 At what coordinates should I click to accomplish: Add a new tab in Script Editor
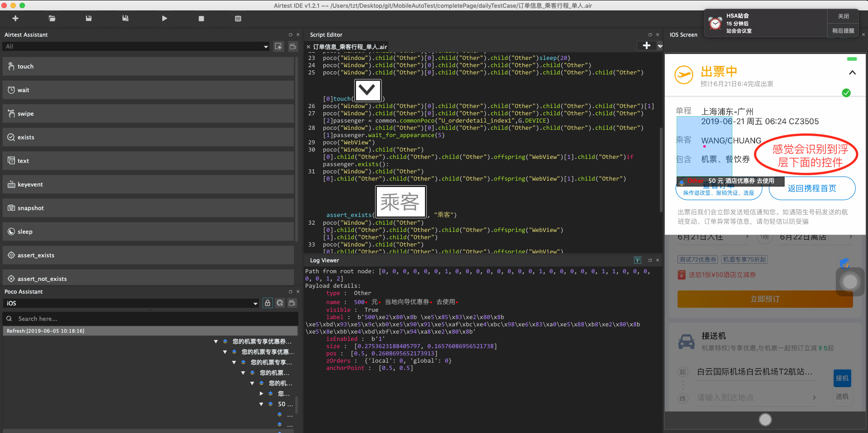coord(647,45)
